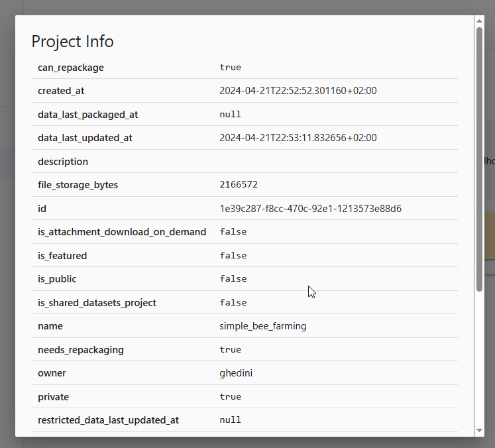Click the false value of is_public

[233, 279]
